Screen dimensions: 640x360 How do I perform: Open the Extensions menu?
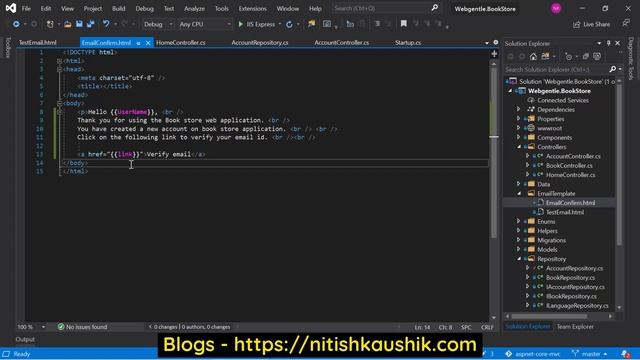click(x=253, y=8)
